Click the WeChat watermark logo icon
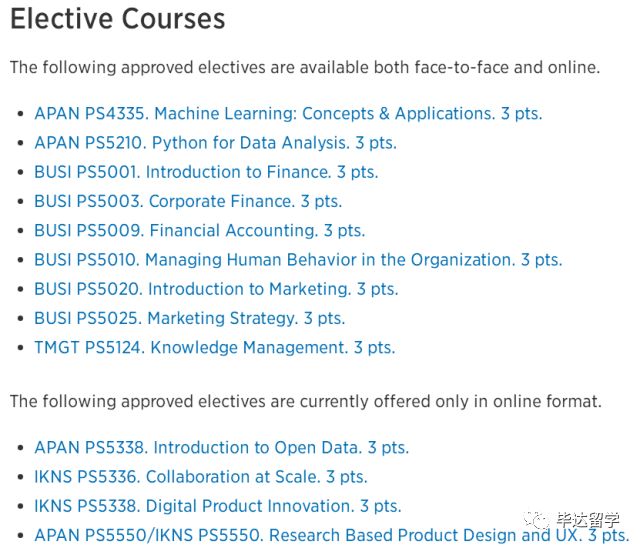Screen dimensions: 640x548 click(x=536, y=520)
